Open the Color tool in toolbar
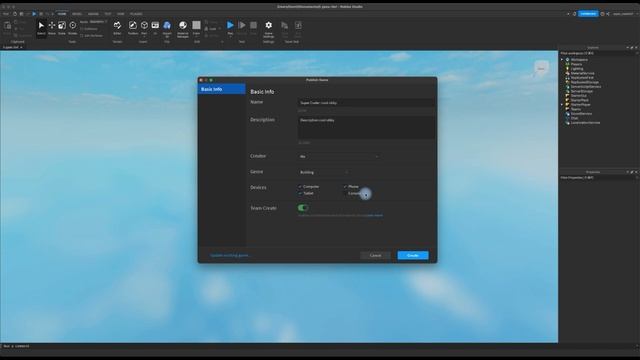 tap(196, 28)
